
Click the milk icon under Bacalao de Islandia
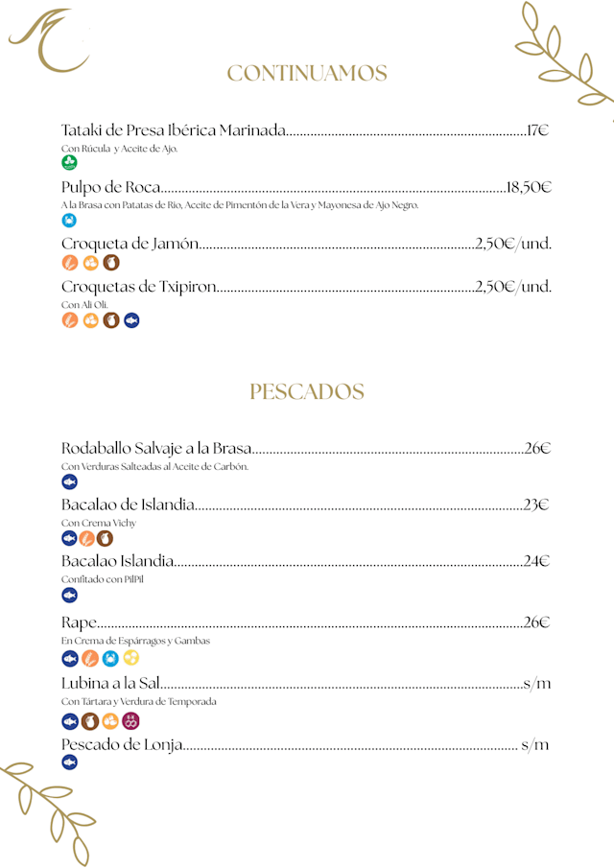(105, 538)
